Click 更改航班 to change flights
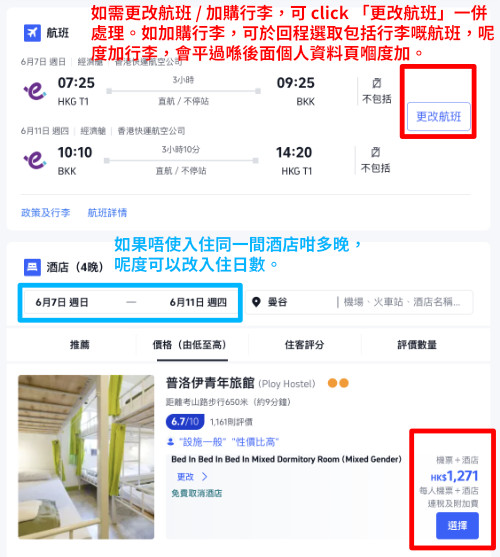 pyautogui.click(x=439, y=117)
